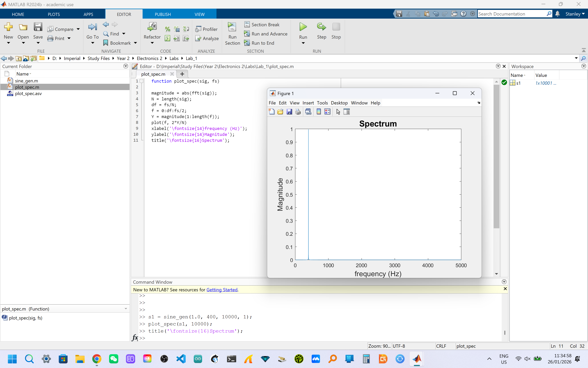Click the Analyze code button
Screen dimensions: 588x368
point(207,39)
